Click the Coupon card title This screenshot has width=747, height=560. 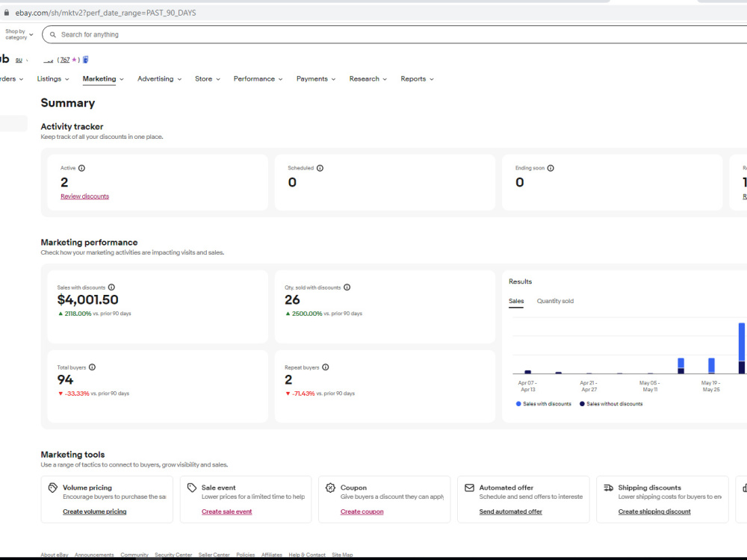pos(353,488)
